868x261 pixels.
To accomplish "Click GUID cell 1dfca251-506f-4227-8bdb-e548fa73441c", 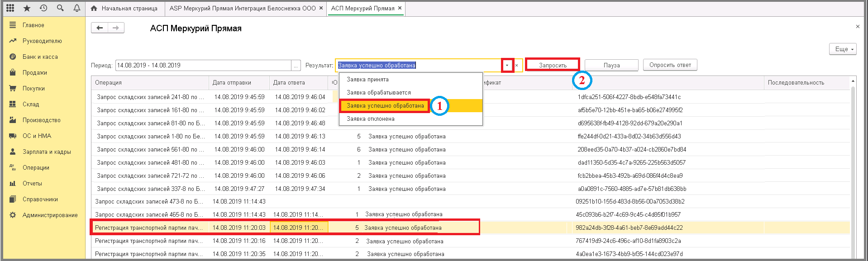I will point(629,97).
